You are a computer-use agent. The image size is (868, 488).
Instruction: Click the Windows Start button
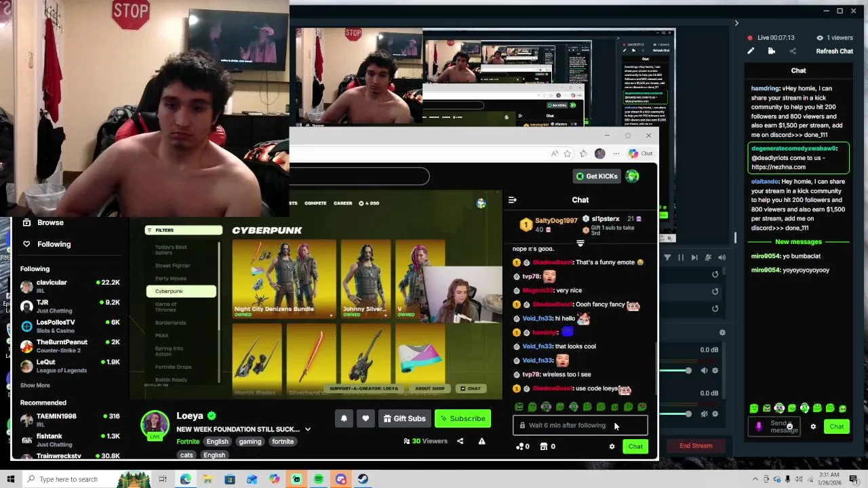pos(11,479)
